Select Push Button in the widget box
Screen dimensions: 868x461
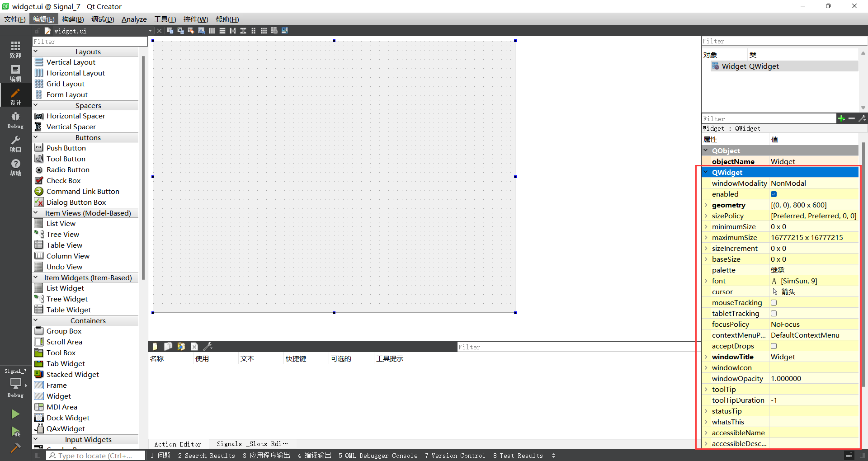tap(66, 148)
